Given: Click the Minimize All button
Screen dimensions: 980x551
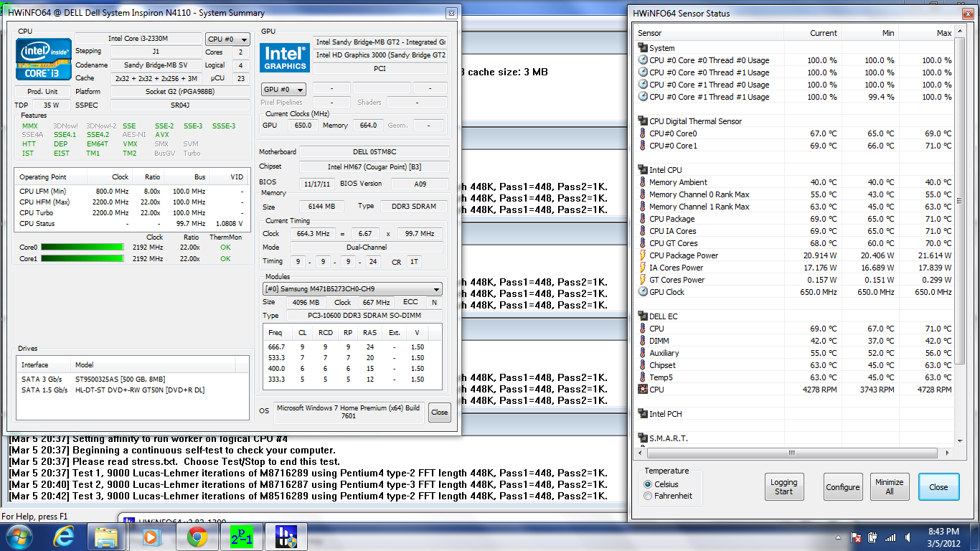Looking at the screenshot, I should click(890, 487).
